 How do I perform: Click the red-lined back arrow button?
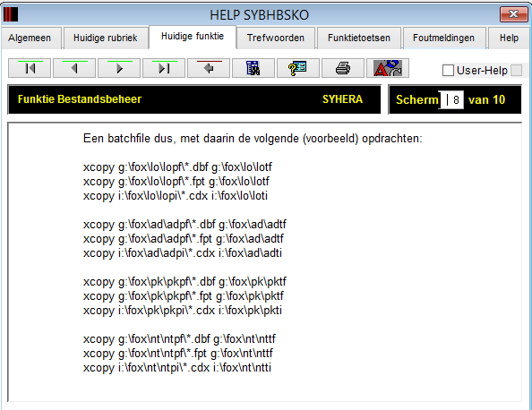click(x=209, y=68)
